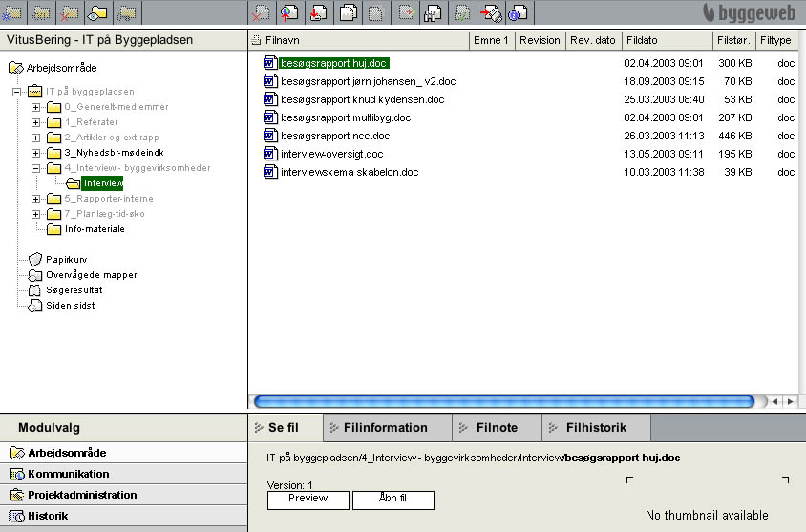Image resolution: width=806 pixels, height=532 pixels.
Task: Click the horizontal scrollbar in file list
Action: [x=504, y=402]
